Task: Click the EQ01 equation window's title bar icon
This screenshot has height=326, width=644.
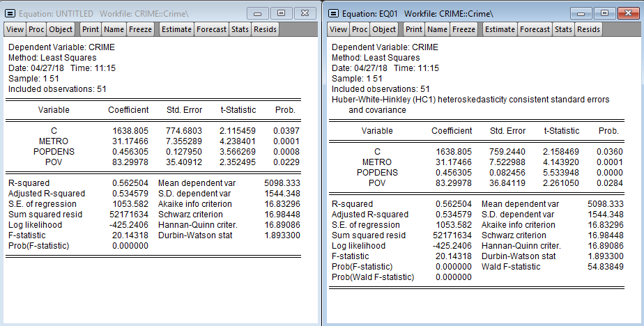Action: [x=334, y=13]
